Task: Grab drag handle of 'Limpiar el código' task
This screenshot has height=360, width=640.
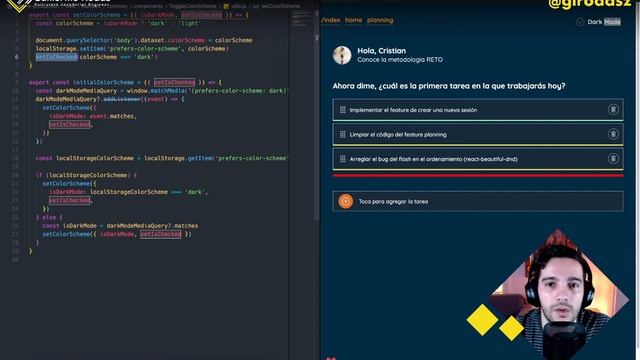Action: tap(342, 134)
